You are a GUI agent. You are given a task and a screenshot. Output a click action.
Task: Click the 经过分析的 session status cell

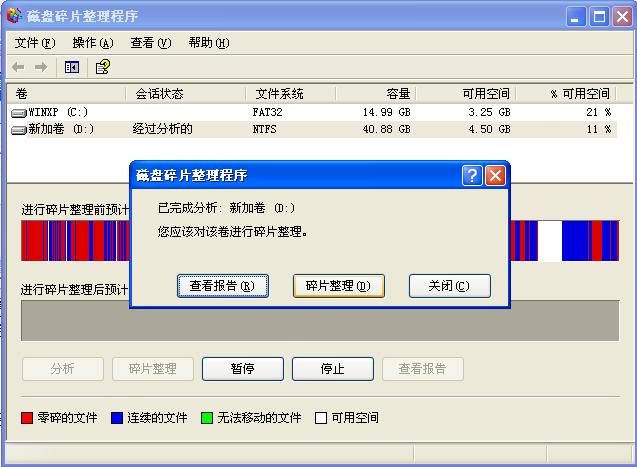(162, 130)
